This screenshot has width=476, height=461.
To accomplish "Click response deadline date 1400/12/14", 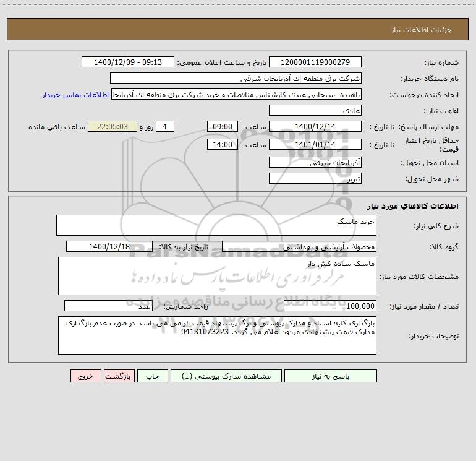I will pyautogui.click(x=315, y=126).
